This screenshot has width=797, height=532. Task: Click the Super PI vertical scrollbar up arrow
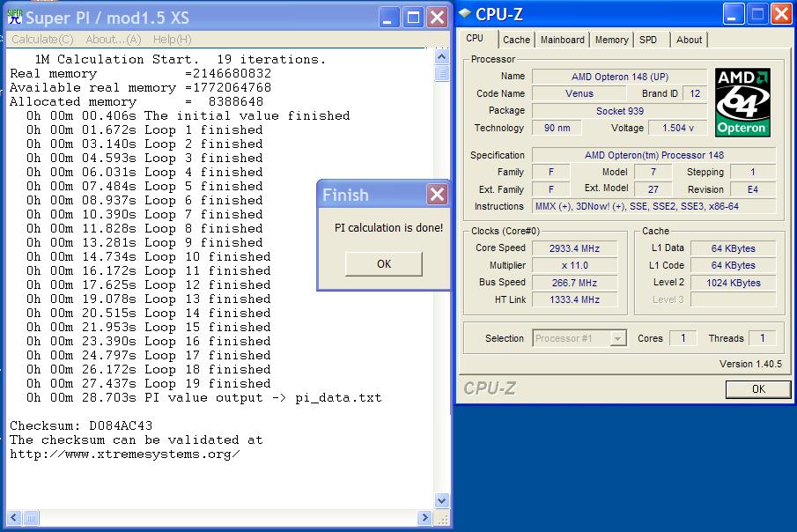tap(442, 57)
